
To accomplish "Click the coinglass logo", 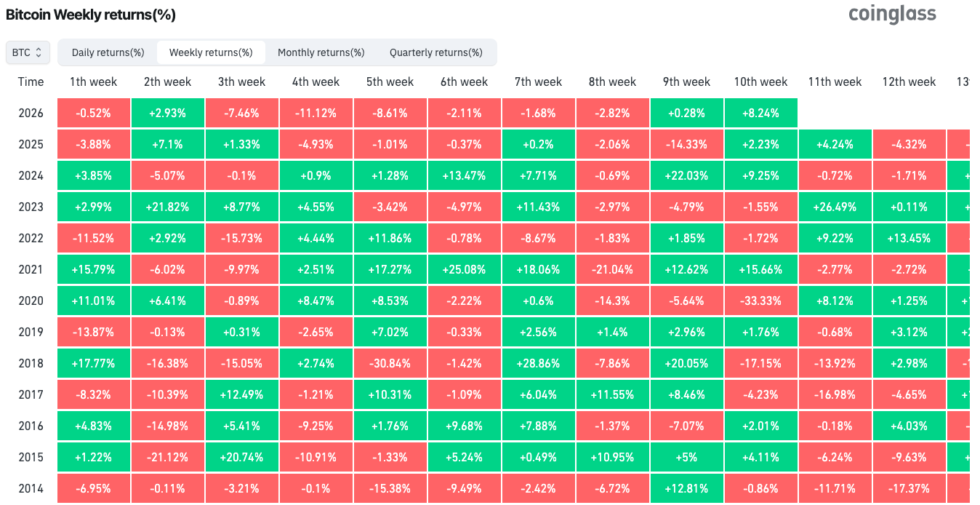I will [892, 15].
